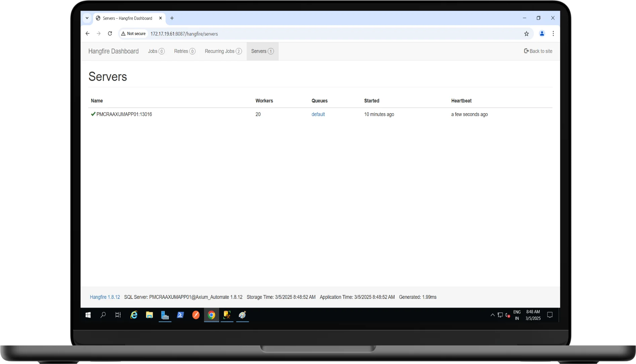The width and height of the screenshot is (636, 364).
Task: Open a new browser tab
Action: pos(172,18)
